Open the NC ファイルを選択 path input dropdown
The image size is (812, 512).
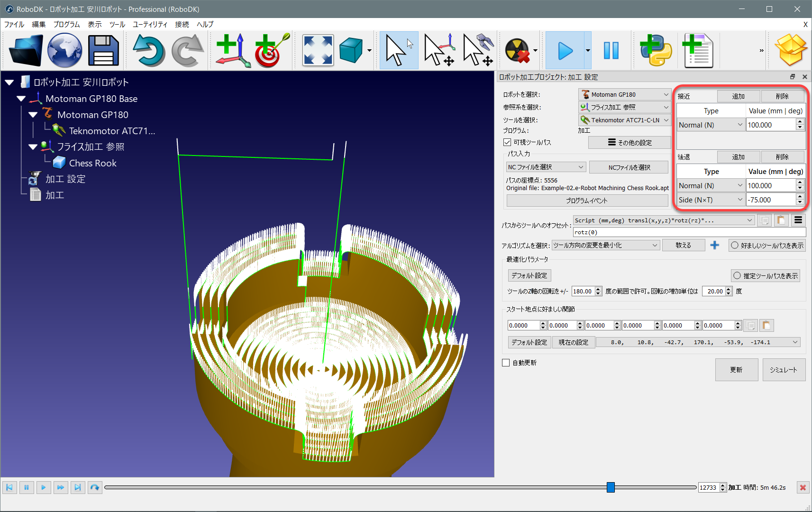coord(546,167)
